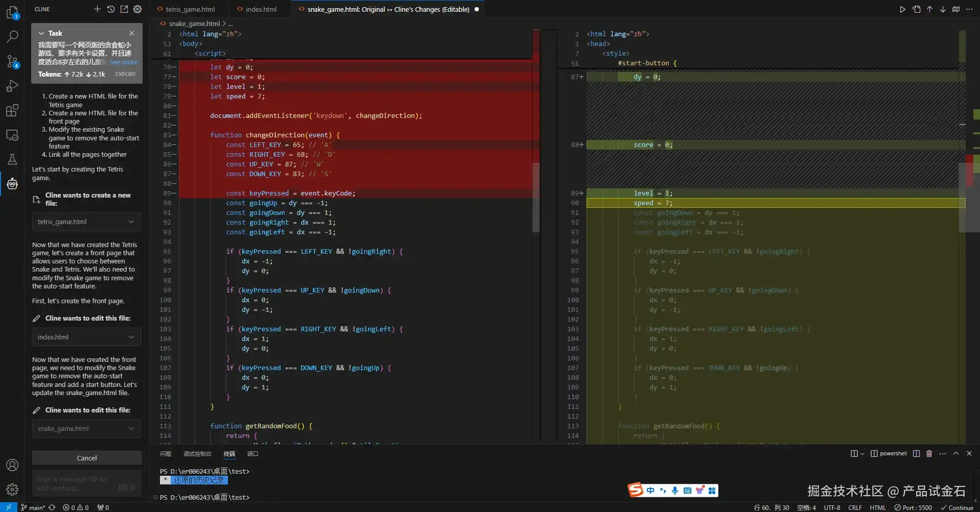This screenshot has width=980, height=512.
Task: Select the snake_game.html diff tab
Action: (388, 9)
